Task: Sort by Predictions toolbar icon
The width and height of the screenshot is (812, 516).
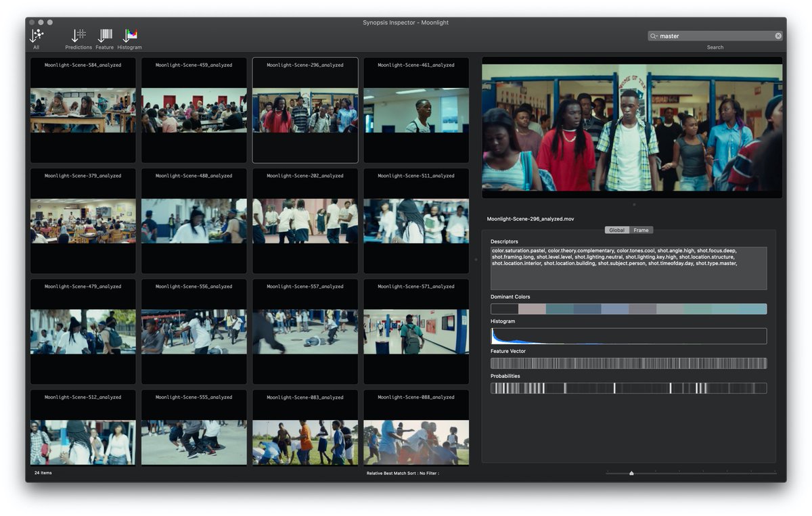Action: point(78,36)
